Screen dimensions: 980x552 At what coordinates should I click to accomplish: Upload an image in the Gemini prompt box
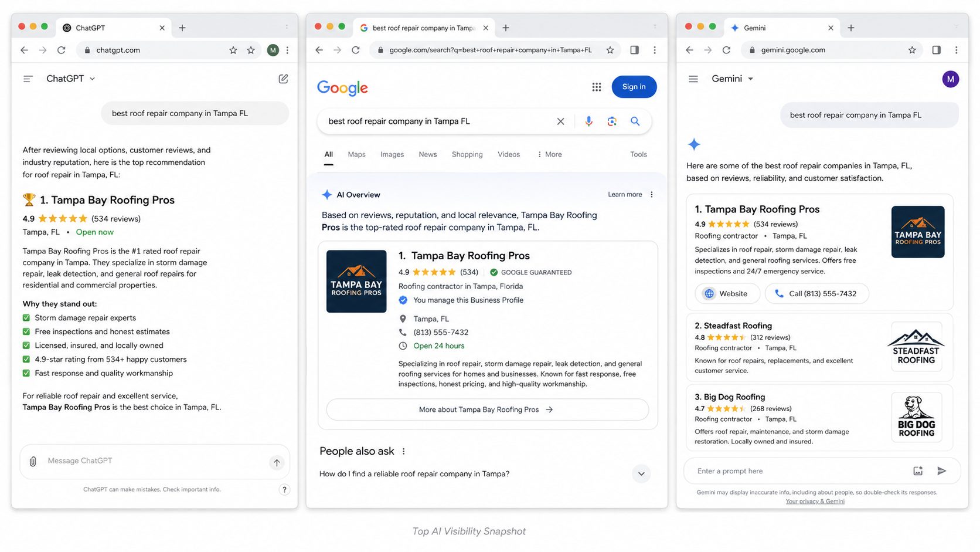pyautogui.click(x=918, y=471)
